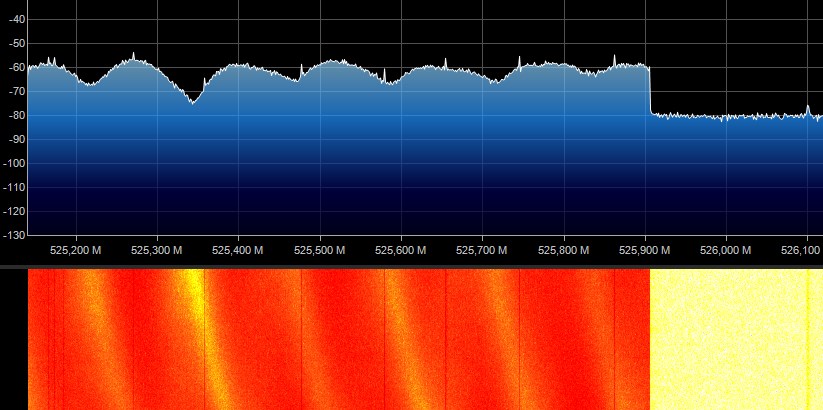Image resolution: width=823 pixels, height=410 pixels.
Task: Tune to the 525,600 M scale label
Action: 400,250
